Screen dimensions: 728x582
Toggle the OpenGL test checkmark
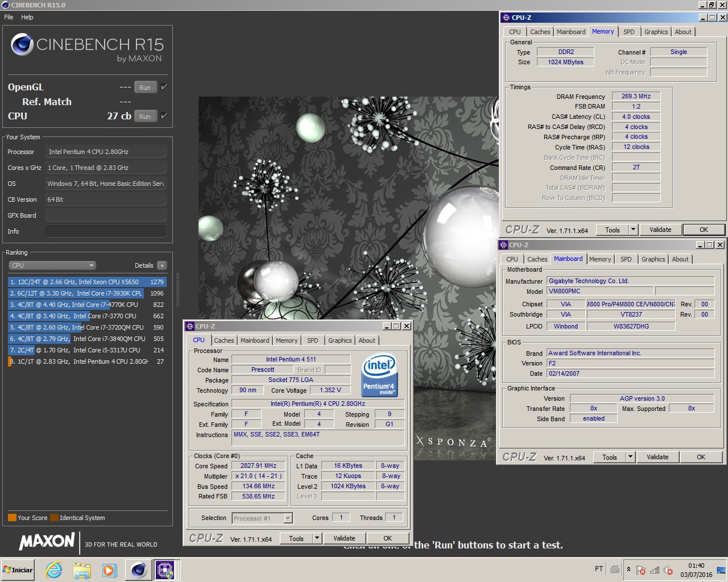[x=164, y=86]
